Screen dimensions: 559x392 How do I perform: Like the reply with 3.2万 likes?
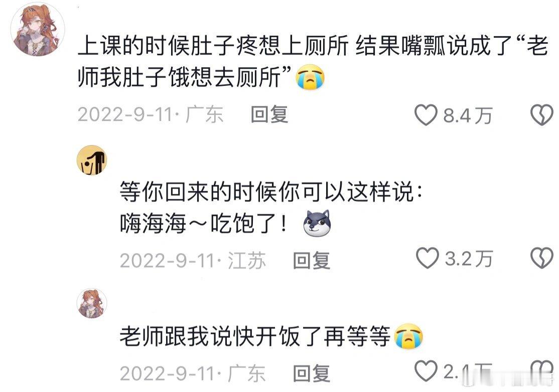click(x=427, y=258)
